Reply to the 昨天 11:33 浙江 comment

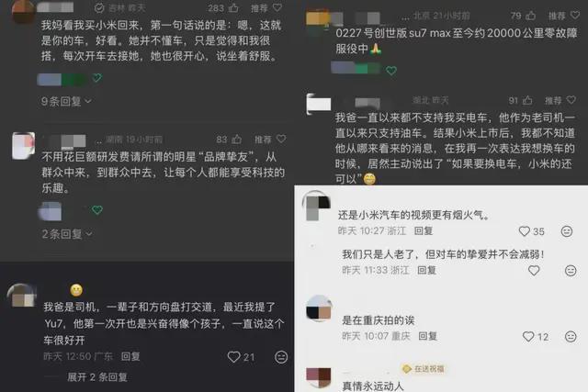[426, 270]
